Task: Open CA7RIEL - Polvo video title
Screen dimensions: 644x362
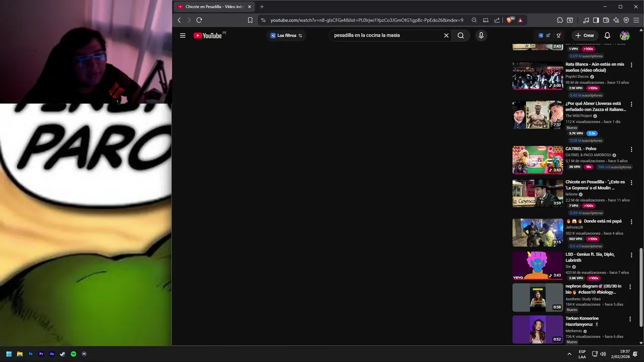Action: pos(581,149)
